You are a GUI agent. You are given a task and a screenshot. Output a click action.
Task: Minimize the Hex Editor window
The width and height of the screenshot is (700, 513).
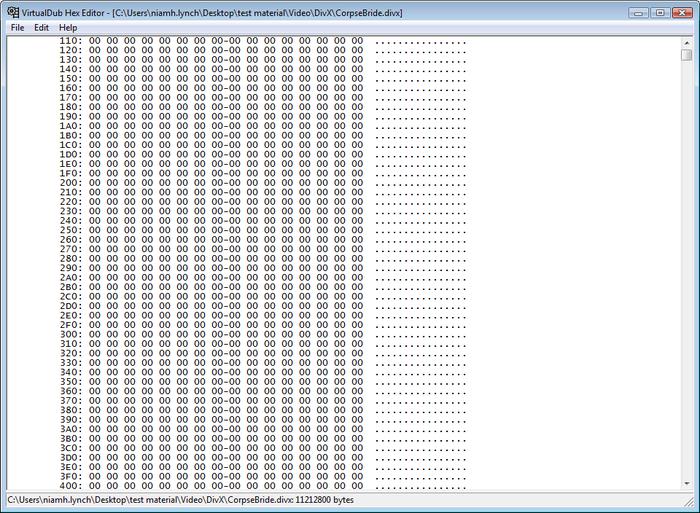[x=638, y=13]
